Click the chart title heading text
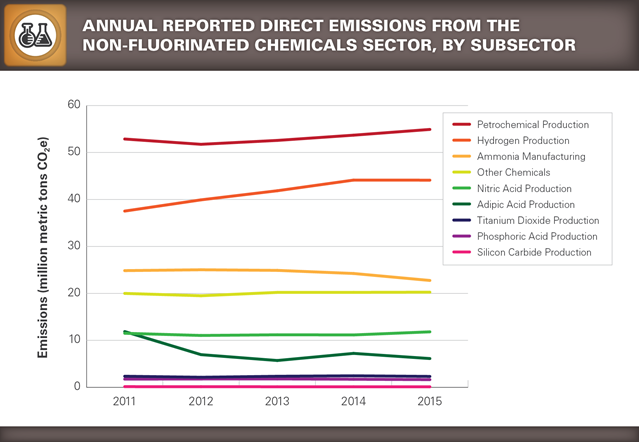Viewport: 639px width, 442px height. tap(328, 34)
